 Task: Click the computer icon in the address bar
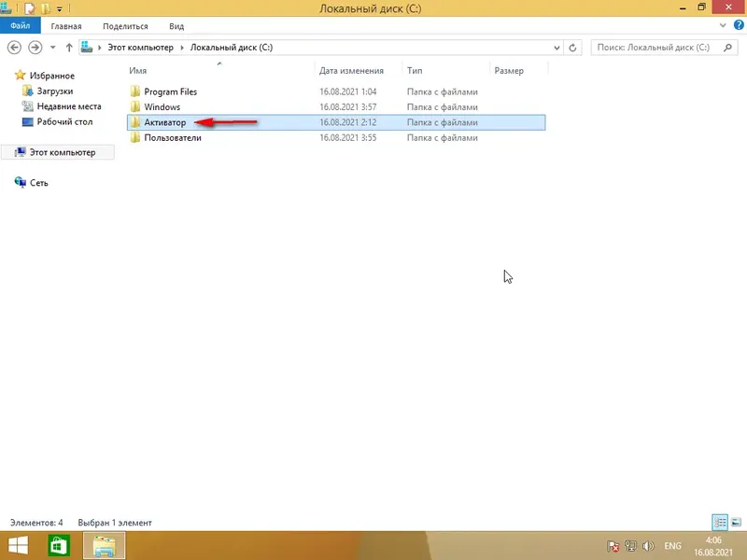[x=87, y=48]
